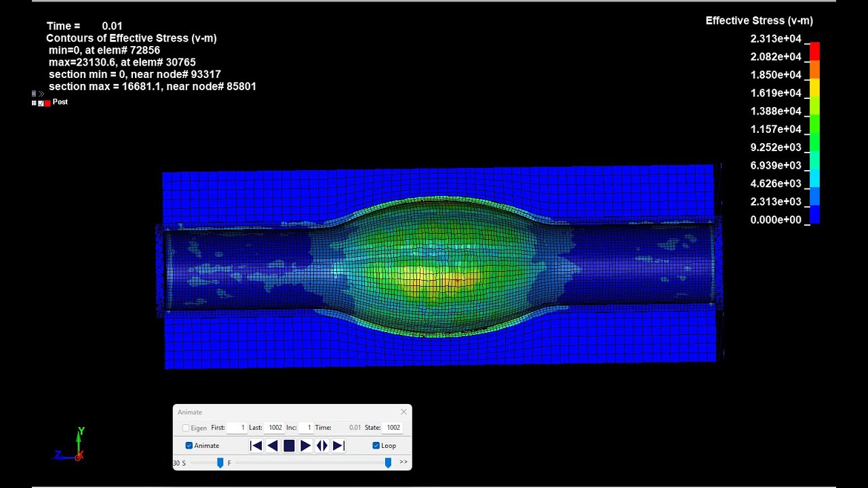The image size is (868, 488).
Task: Click the Inc increment input field
Action: pyautogui.click(x=306, y=428)
